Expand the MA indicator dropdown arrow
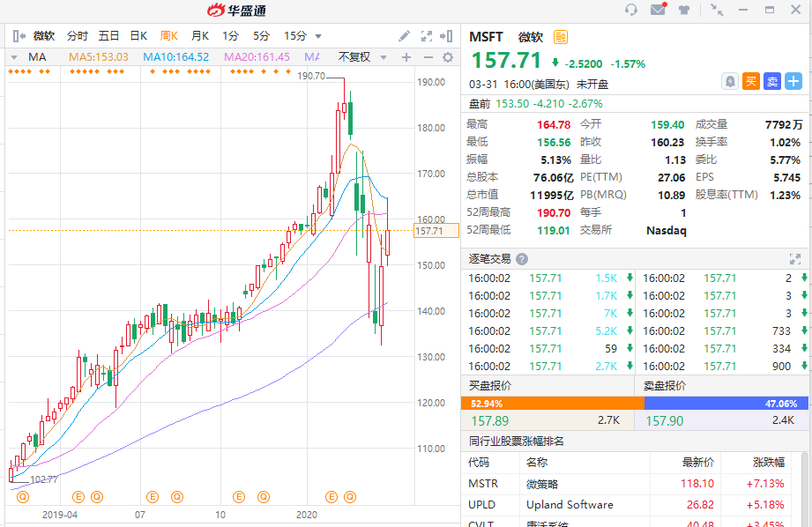Screen dimensions: 812x527 [x=14, y=57]
